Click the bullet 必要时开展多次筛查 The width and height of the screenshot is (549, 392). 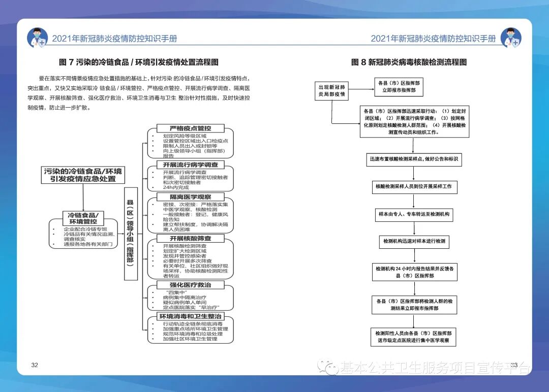pyautogui.click(x=187, y=261)
